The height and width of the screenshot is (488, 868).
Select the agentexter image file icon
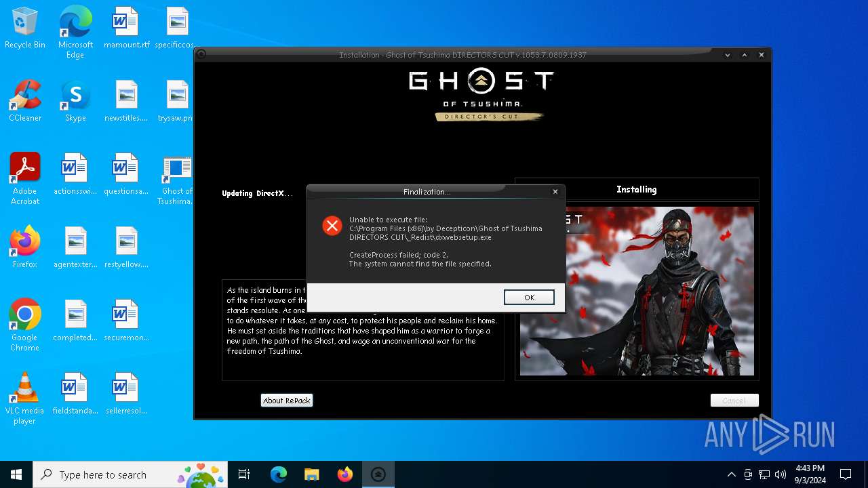click(x=75, y=248)
